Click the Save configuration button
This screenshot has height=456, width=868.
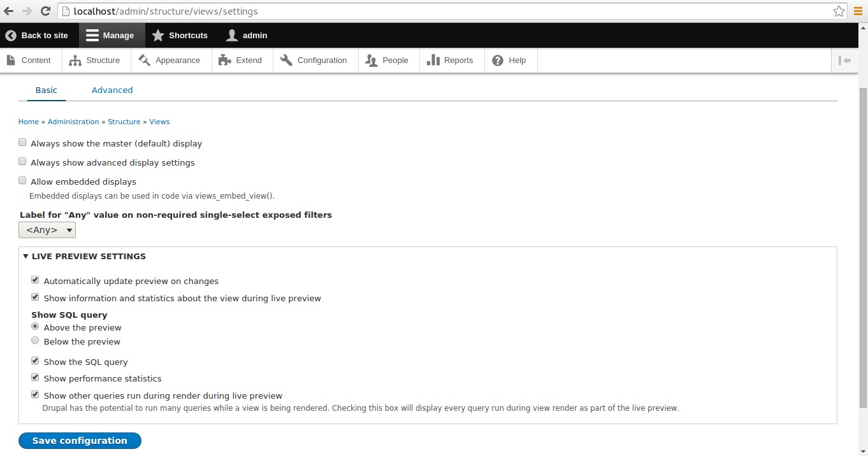pos(80,441)
